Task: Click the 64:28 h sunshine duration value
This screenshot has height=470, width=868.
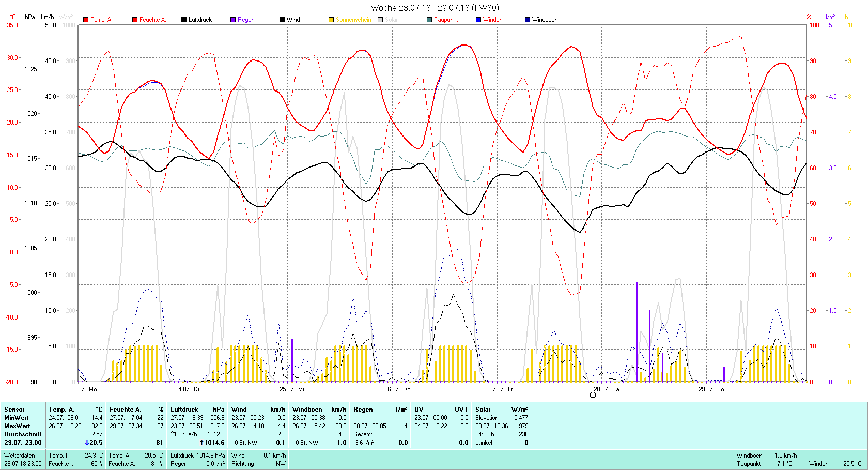Action: (x=485, y=434)
